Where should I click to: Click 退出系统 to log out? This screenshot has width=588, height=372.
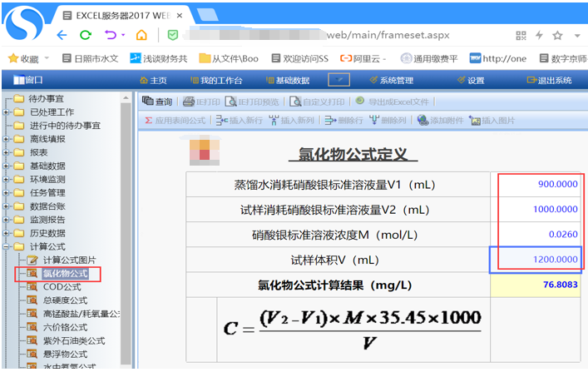(549, 80)
